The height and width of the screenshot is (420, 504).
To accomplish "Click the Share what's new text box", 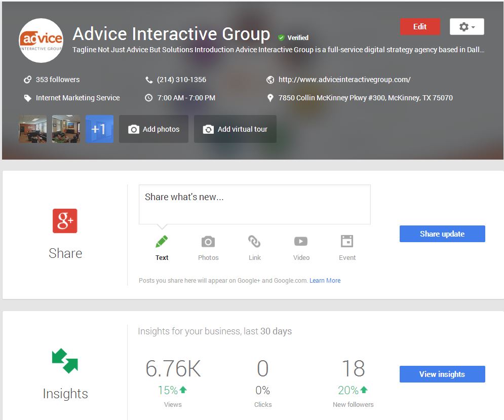I will [255, 205].
